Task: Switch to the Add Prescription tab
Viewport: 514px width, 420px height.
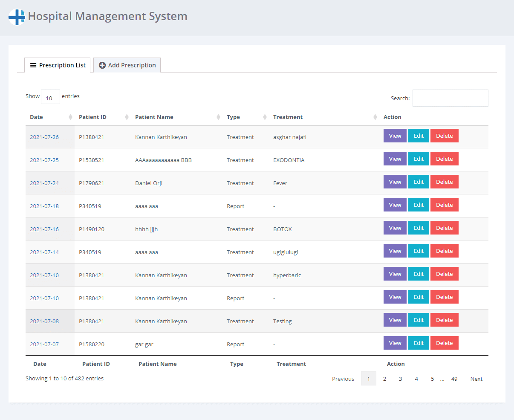Action: coord(127,65)
